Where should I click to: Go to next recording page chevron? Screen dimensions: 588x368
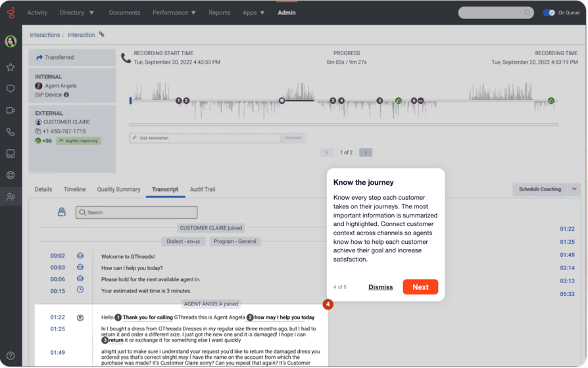tap(366, 152)
